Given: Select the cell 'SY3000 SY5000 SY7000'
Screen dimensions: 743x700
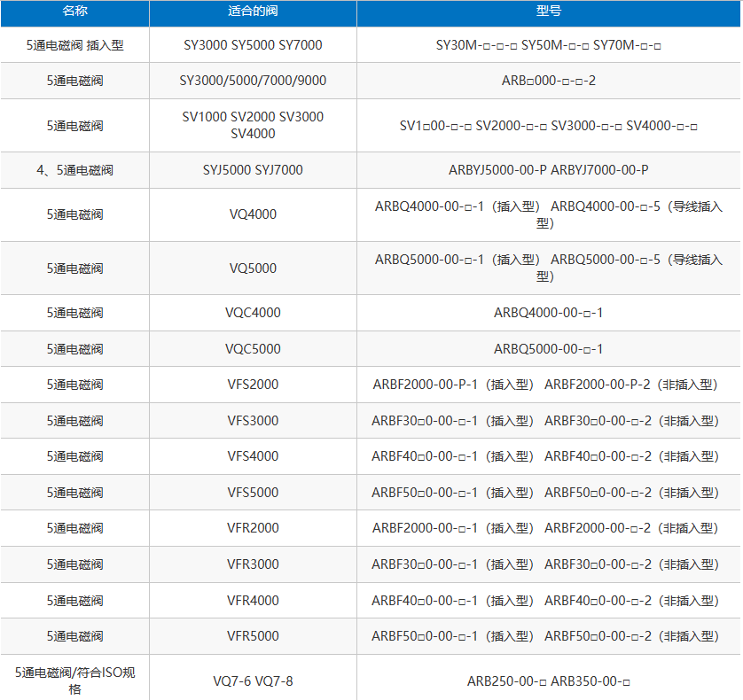Looking at the screenshot, I should click(x=253, y=45).
